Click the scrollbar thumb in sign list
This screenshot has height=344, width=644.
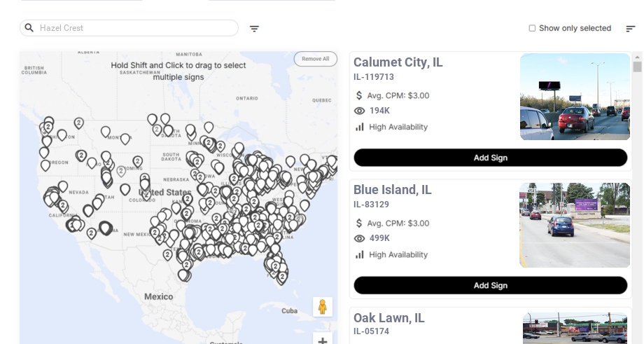(637, 67)
